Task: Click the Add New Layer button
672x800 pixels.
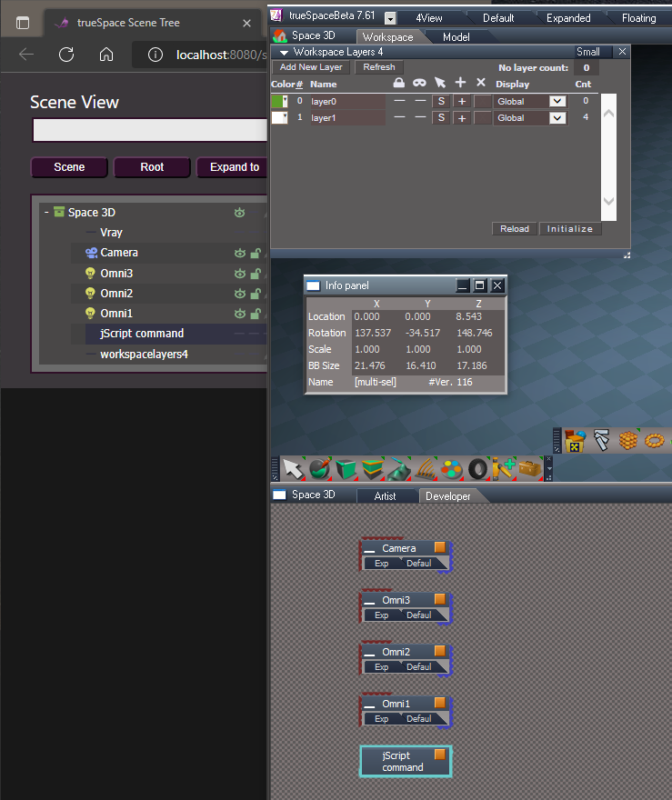Action: [311, 67]
